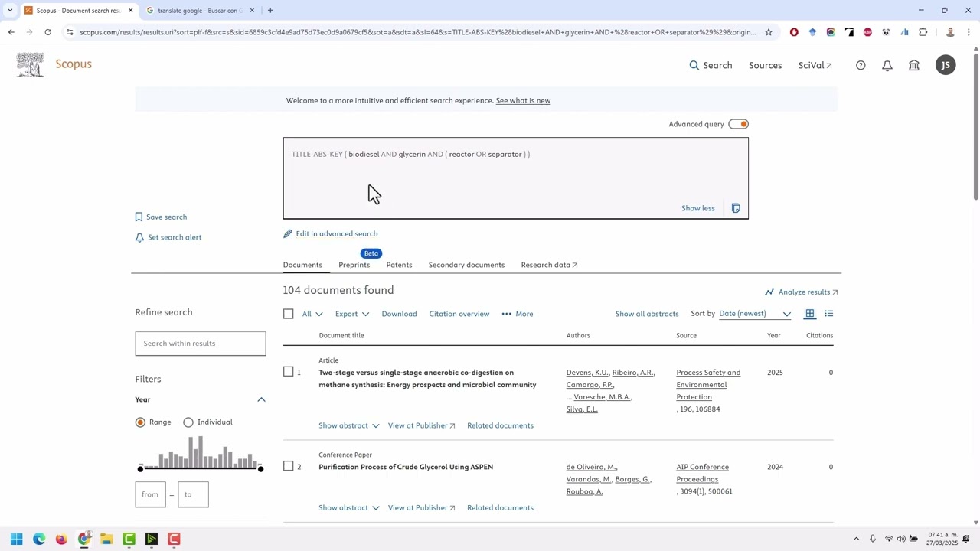The width and height of the screenshot is (980, 551).
Task: Open the browser tab search dropdown
Action: [10, 11]
